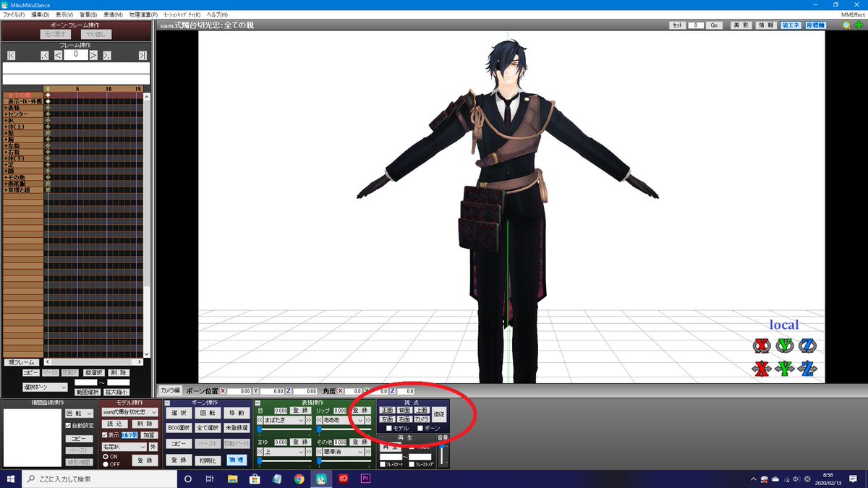Toggle 表示 checkbox in model panel
The width and height of the screenshot is (868, 488).
click(104, 435)
